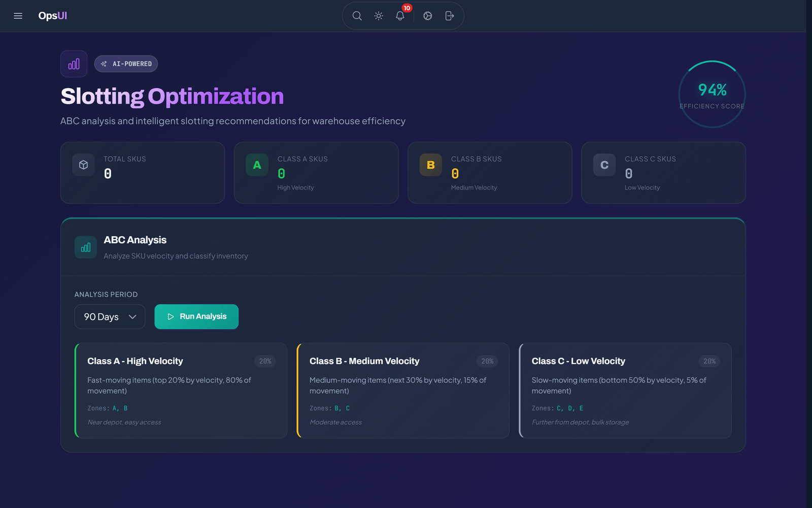Click the EFFICIENCY SCORE label
The height and width of the screenshot is (508, 812).
point(712,106)
